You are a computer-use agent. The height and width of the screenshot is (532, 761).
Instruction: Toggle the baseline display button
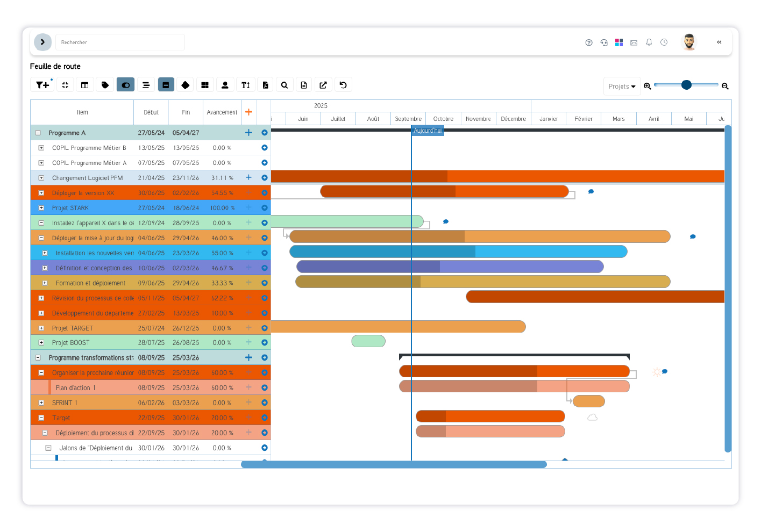click(166, 84)
